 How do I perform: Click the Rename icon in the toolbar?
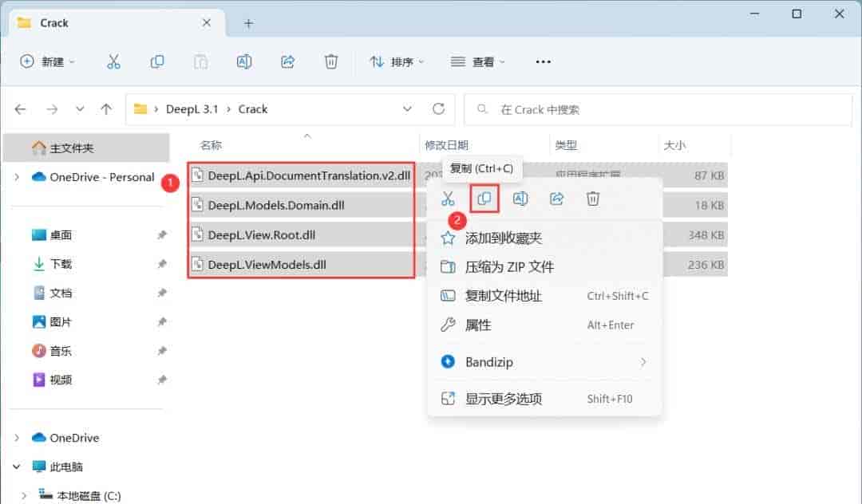(x=244, y=61)
